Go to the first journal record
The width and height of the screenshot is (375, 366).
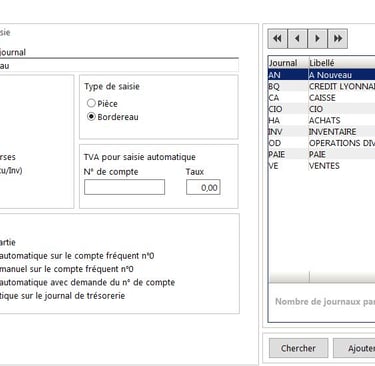(x=277, y=39)
